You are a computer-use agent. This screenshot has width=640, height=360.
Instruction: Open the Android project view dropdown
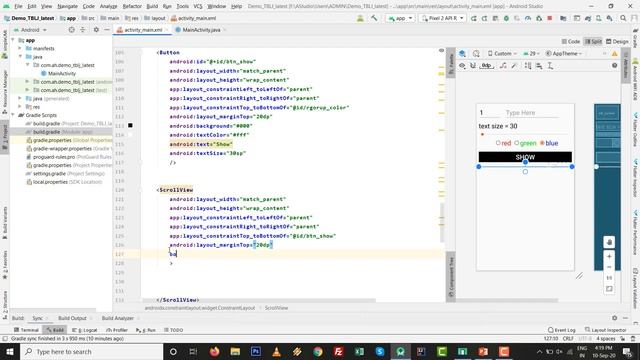coord(30,30)
